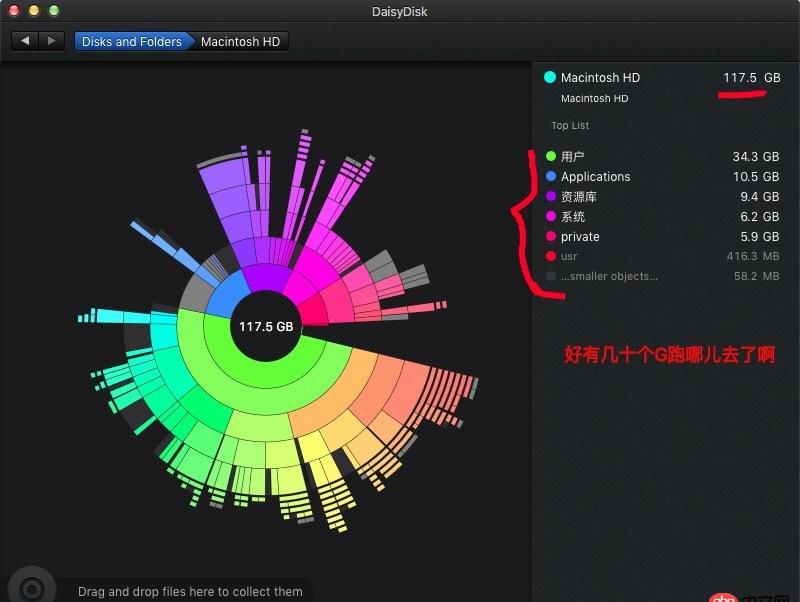Click the gray smaller objects dot
Screen dimensions: 800x602
click(551, 276)
